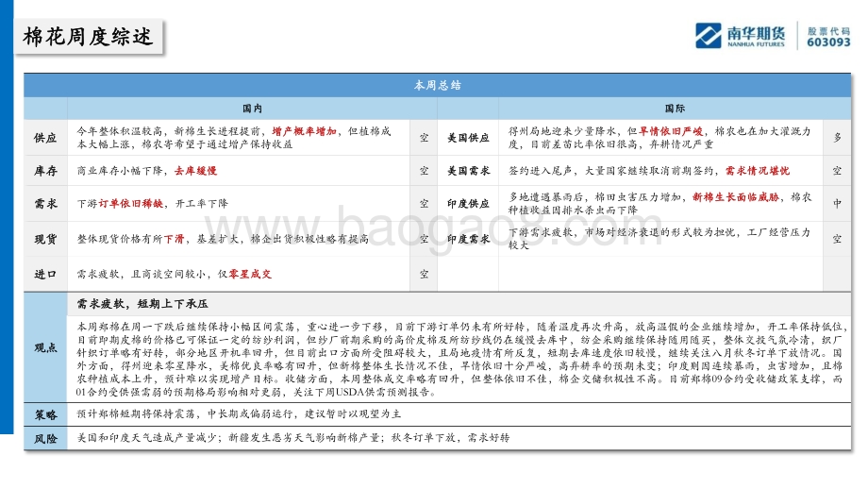Click the 美国需求 label
This screenshot has width=868, height=489.
468,171
